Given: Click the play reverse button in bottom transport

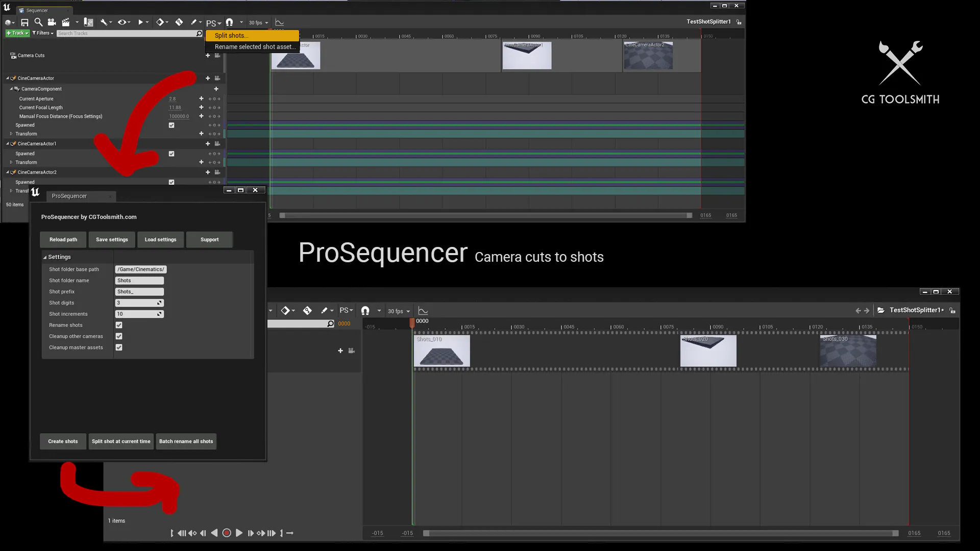Looking at the screenshot, I should [214, 533].
